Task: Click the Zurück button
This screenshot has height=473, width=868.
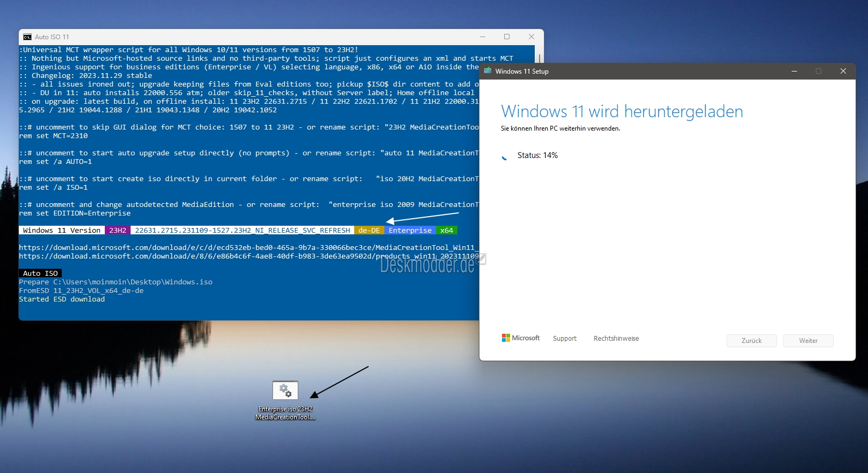Action: click(x=752, y=341)
